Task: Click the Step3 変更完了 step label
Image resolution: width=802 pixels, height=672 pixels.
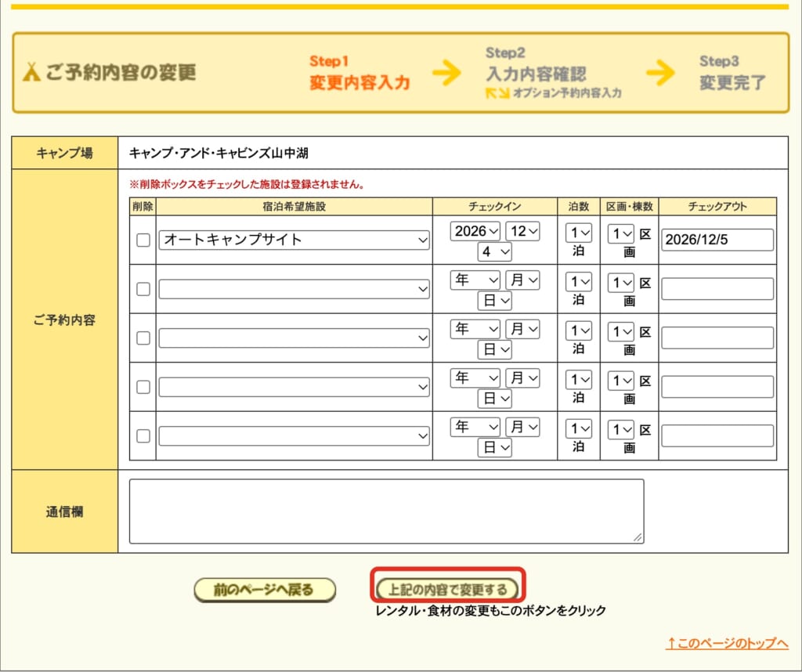Action: pos(732,73)
